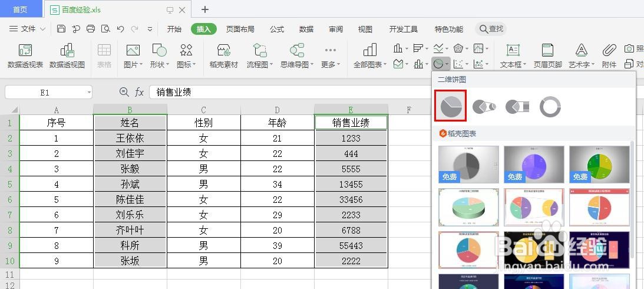644x289 pixels.
Task: Open the name box dropdown showing E1
Action: pos(89,93)
